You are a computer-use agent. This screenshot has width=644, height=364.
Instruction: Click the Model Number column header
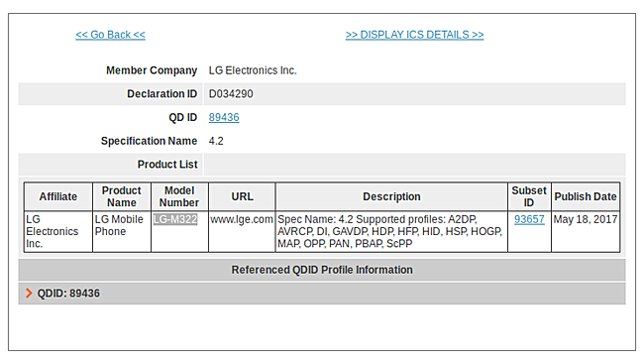[x=179, y=196]
